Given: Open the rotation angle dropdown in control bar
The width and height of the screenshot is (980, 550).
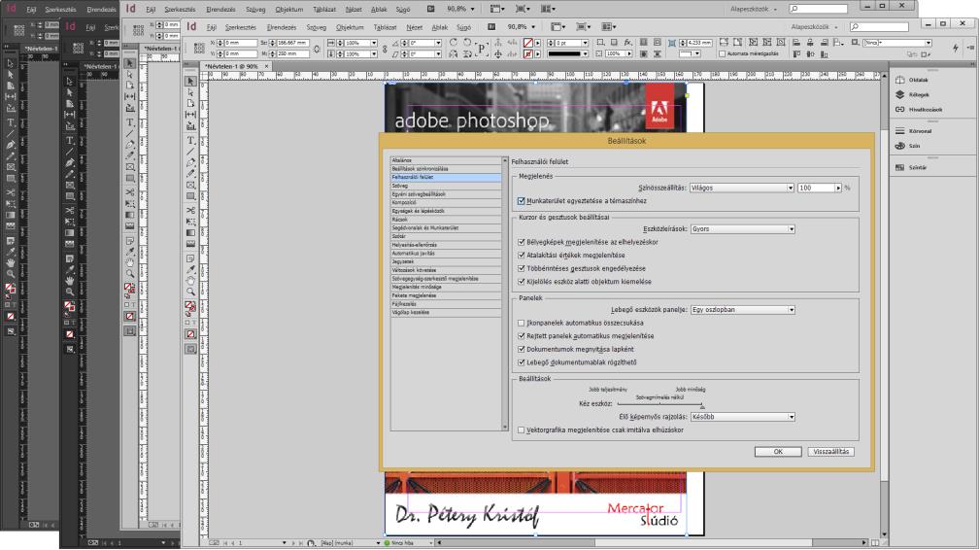Looking at the screenshot, I should click(438, 43).
